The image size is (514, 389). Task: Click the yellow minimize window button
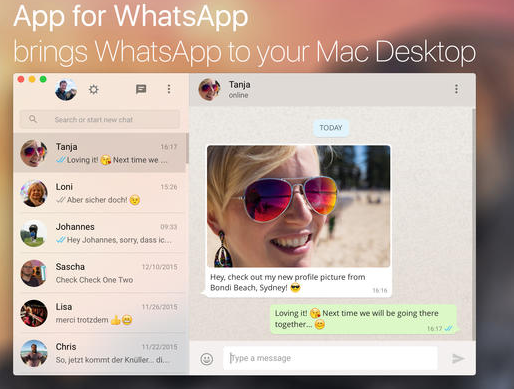tap(32, 79)
